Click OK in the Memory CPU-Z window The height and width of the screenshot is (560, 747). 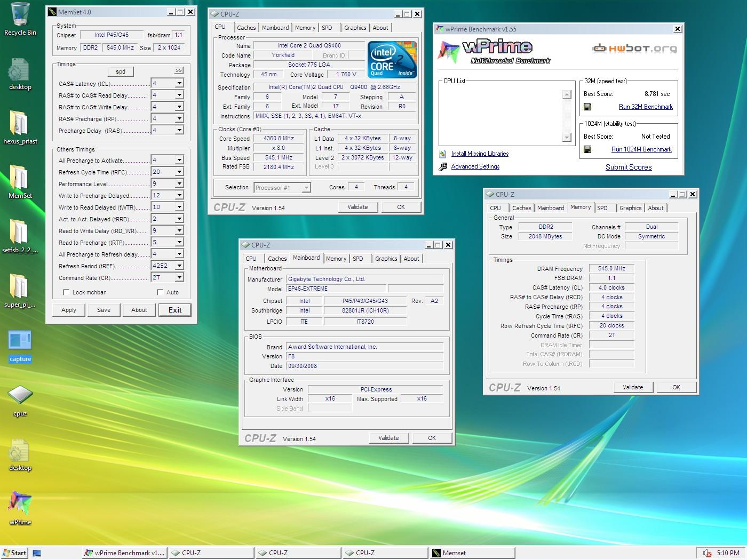tap(676, 387)
